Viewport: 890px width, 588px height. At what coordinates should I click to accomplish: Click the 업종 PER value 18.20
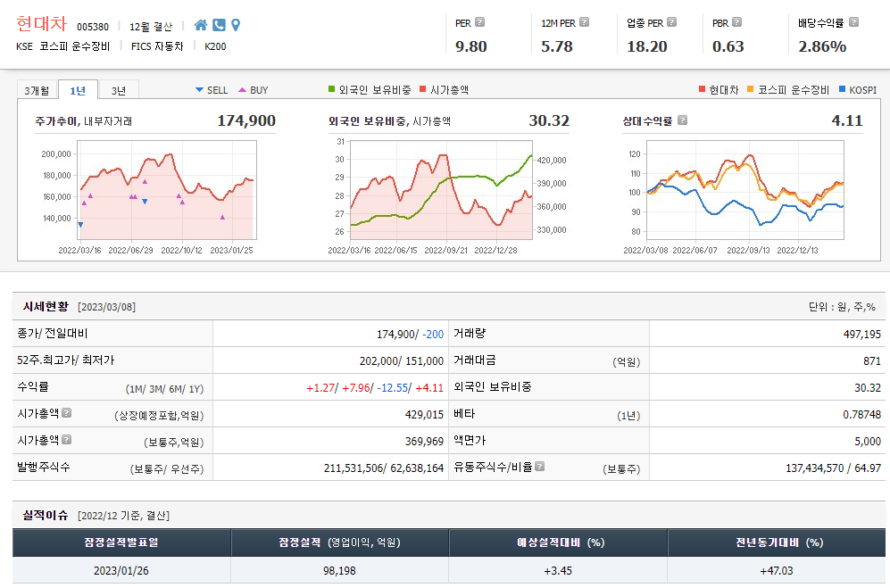coord(647,46)
